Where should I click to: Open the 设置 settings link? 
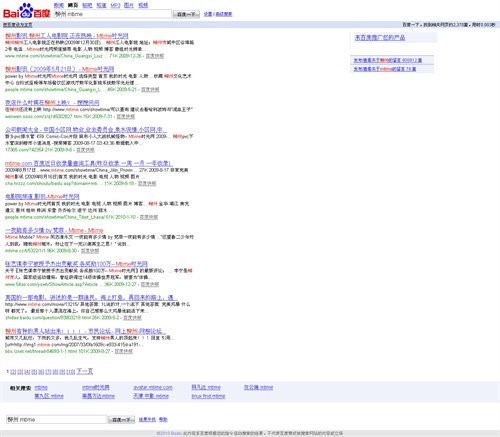tap(208, 14)
